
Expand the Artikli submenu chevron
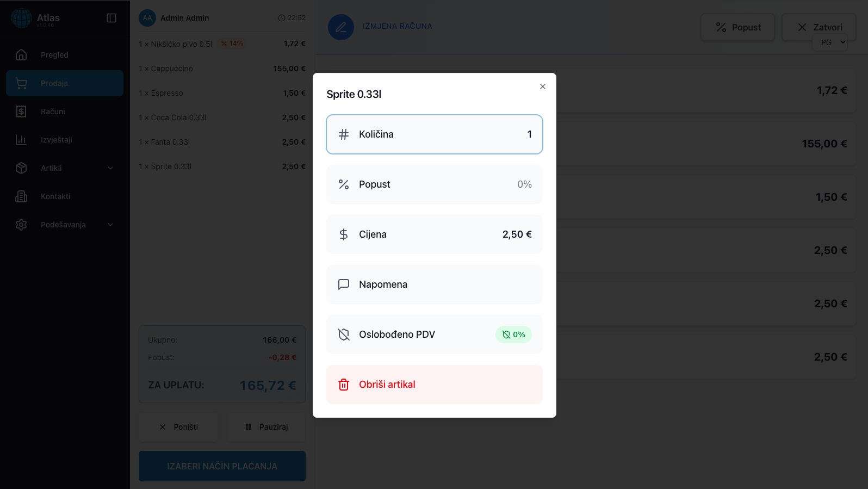pos(110,168)
